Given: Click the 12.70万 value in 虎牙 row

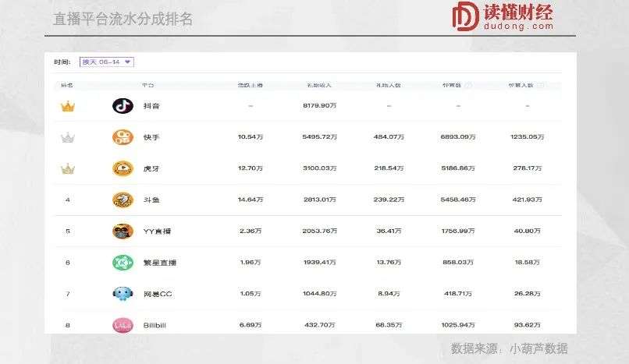Looking at the screenshot, I should pos(251,168).
